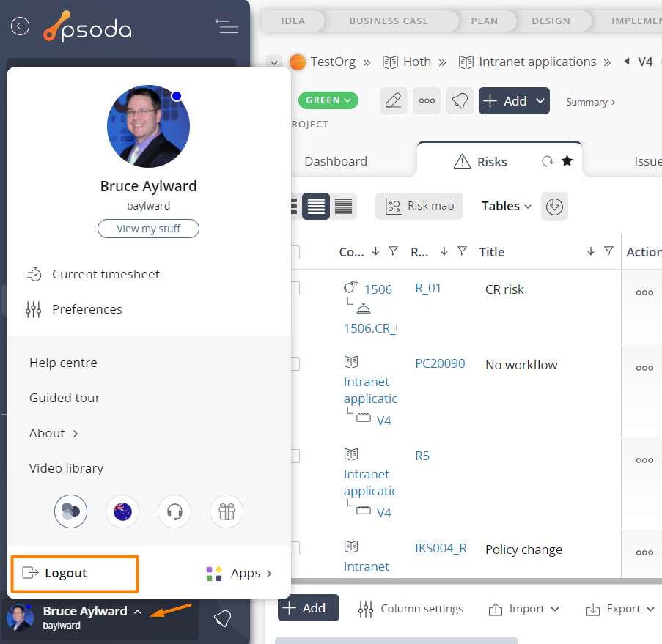Screen dimensions: 662x644
Task: Favorite the Risks tab with the star
Action: (x=567, y=161)
